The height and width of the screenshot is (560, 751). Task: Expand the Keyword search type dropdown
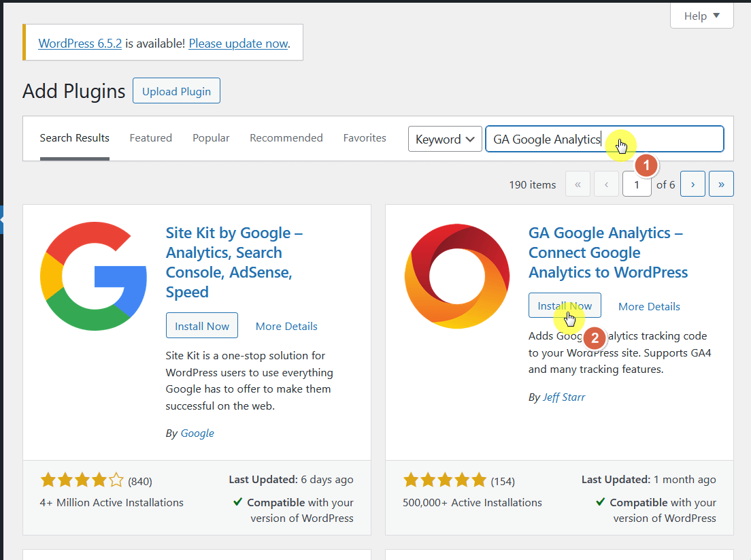[445, 139]
